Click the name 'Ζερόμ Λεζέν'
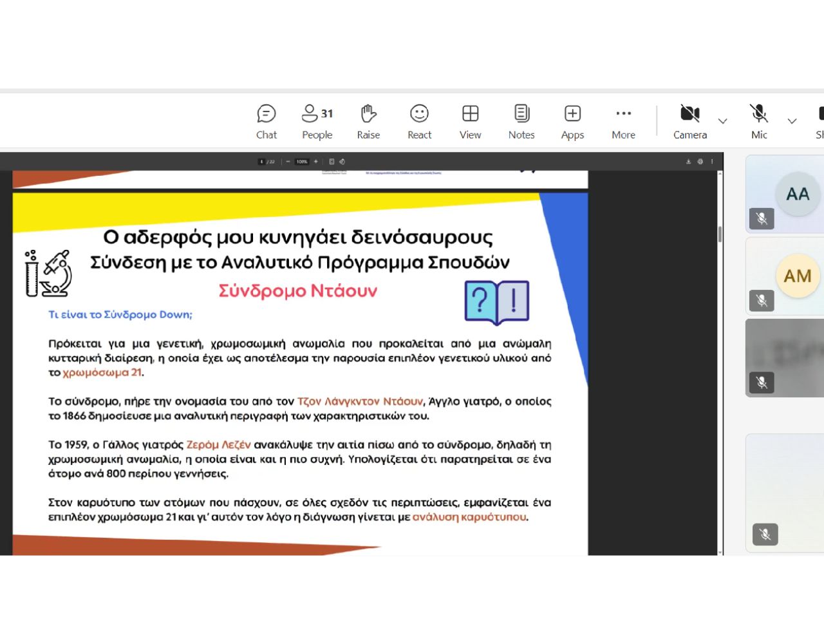The image size is (824, 644). [218, 445]
